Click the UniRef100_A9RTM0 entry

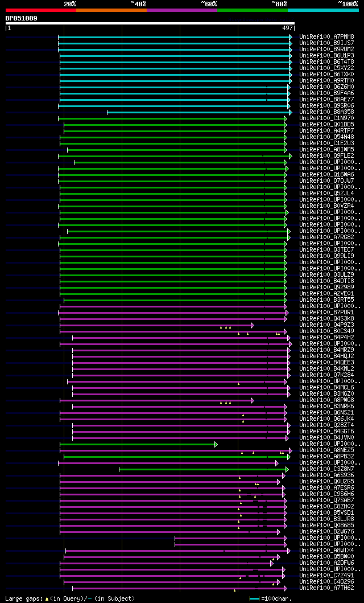327,81
